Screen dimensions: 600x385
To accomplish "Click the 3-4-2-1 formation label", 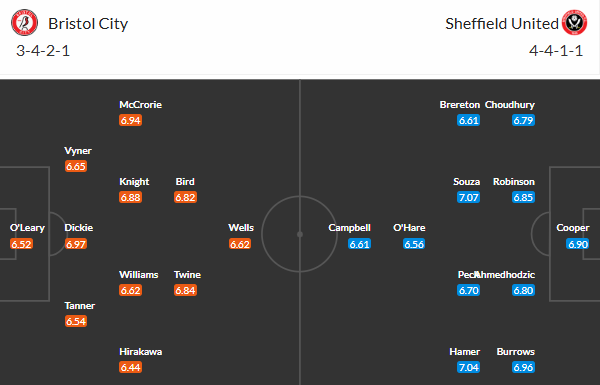I will pos(43,51).
